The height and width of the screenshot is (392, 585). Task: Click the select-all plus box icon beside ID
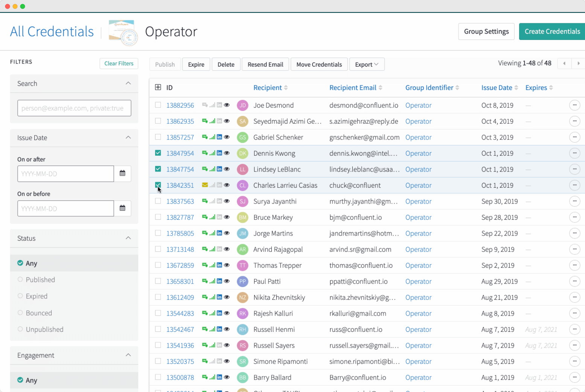tap(158, 87)
